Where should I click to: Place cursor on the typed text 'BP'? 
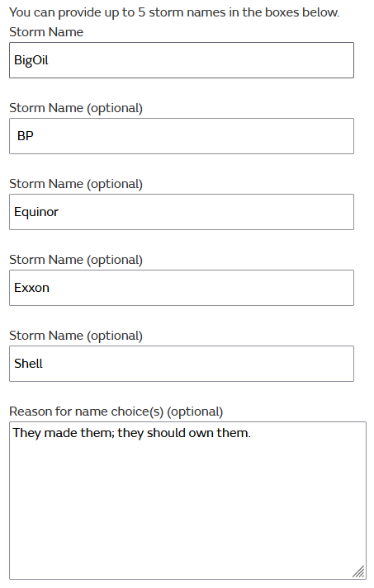pyautogui.click(x=25, y=136)
